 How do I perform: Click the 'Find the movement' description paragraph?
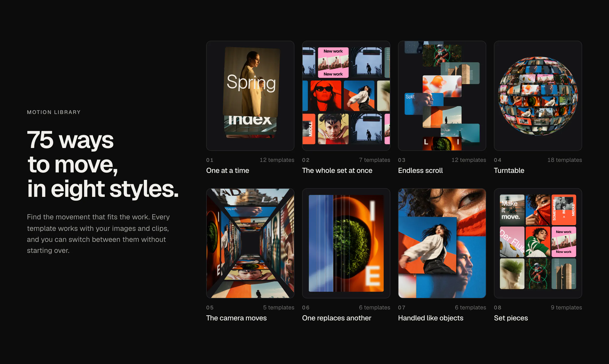click(x=99, y=233)
